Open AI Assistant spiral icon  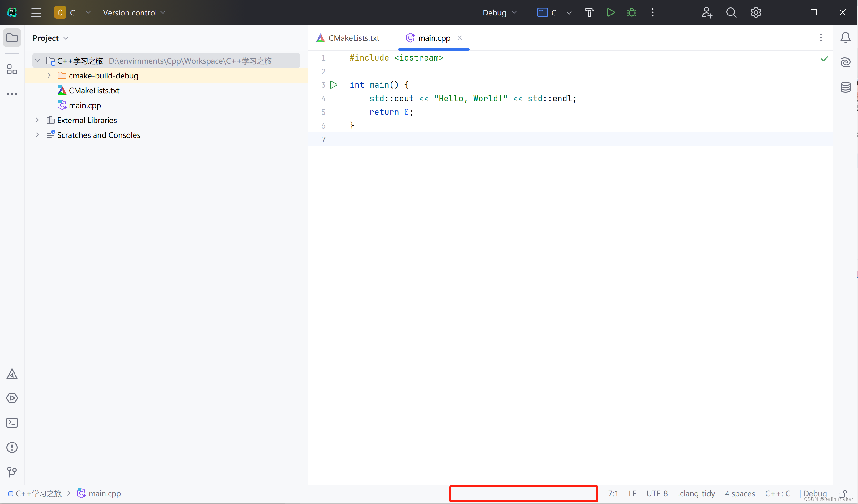(845, 62)
